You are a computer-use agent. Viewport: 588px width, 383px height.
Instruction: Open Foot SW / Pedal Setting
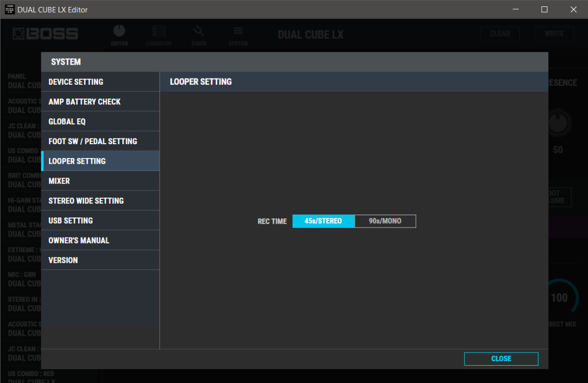(100, 141)
